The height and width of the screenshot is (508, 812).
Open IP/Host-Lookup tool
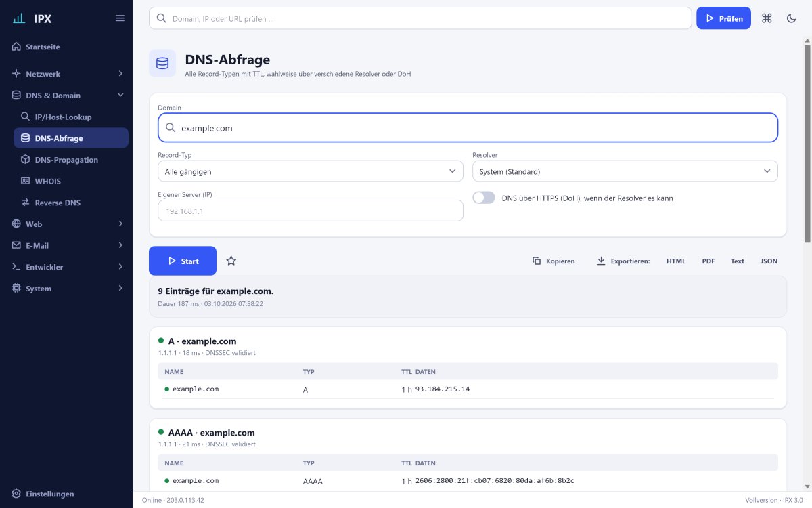coord(71,117)
